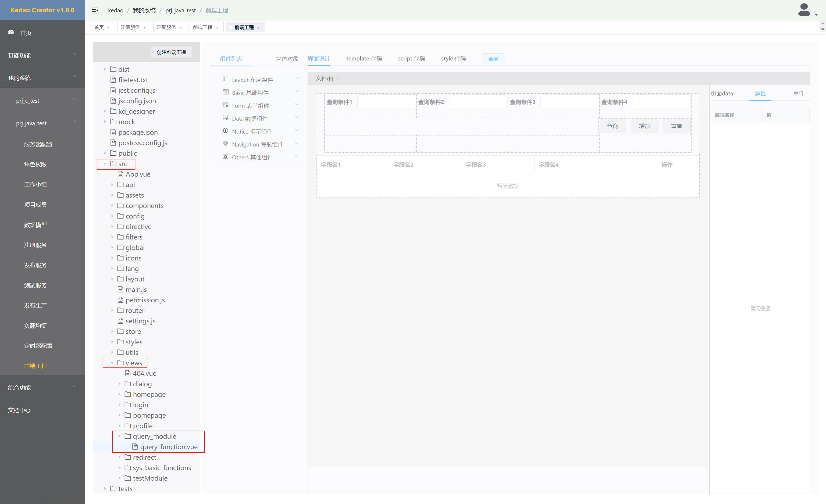This screenshot has height=504, width=826.
Task: Click the Navigation 导航组件 pin icon
Action: pyautogui.click(x=226, y=144)
